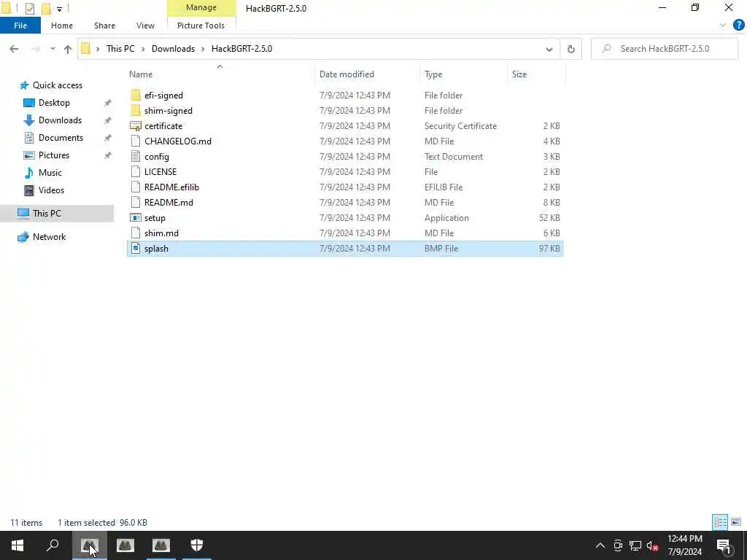Image resolution: width=747 pixels, height=560 pixels.
Task: Select the efi-signed folder icon
Action: point(136,96)
